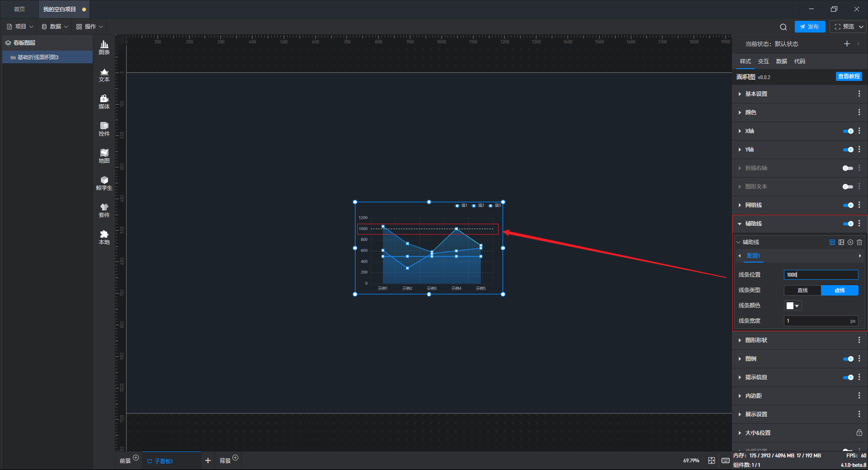Click the 预览 preview button
Screen dimensions: 868x470
pos(844,27)
